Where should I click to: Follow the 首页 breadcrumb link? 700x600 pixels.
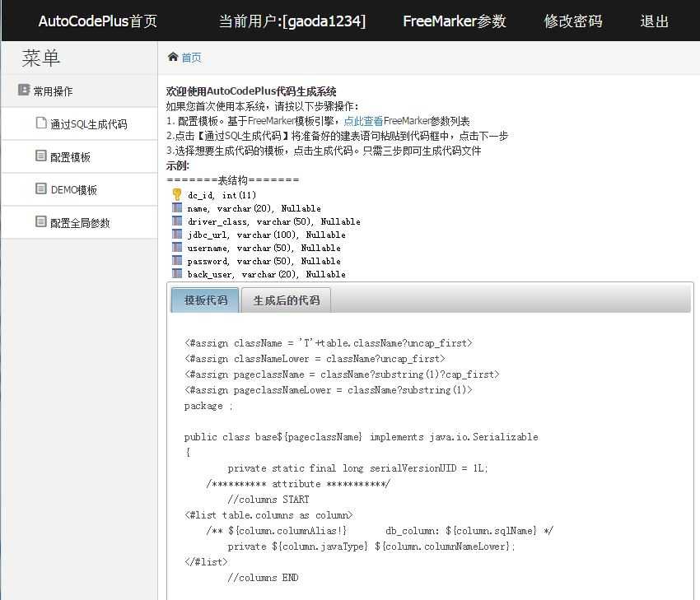tap(192, 58)
